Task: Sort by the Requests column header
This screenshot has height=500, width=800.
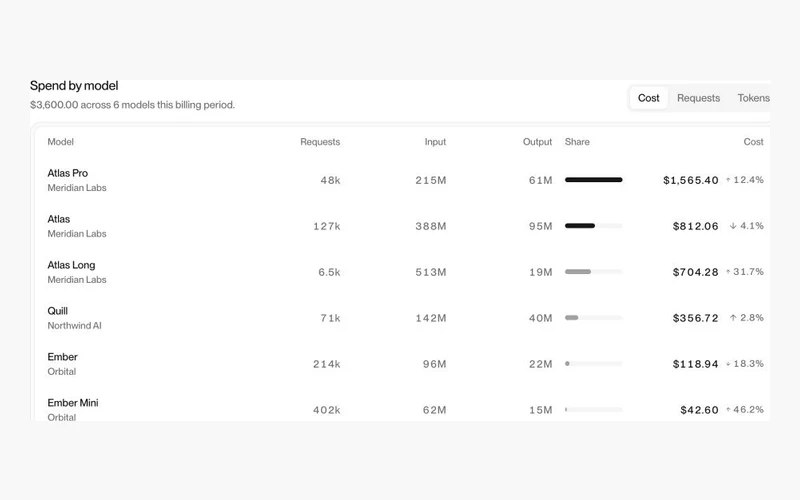Action: pos(320,142)
